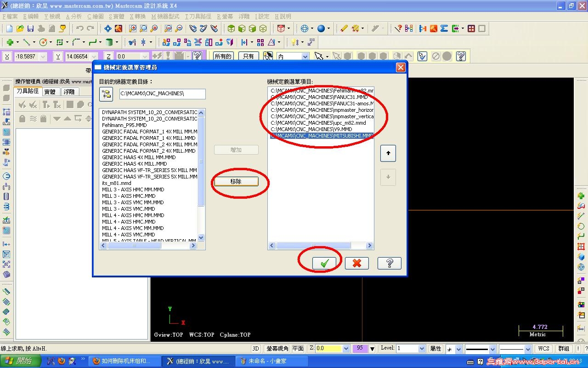Click the left list vertical scrollbar

coord(201,175)
